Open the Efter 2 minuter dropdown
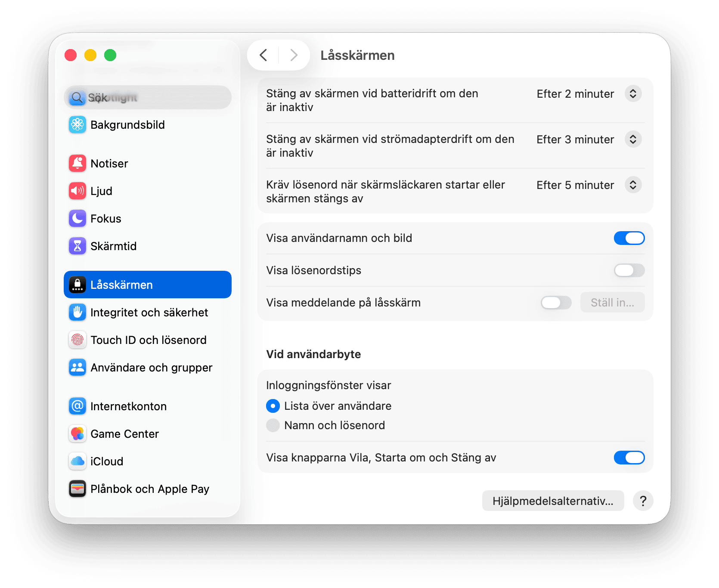 [x=632, y=93]
